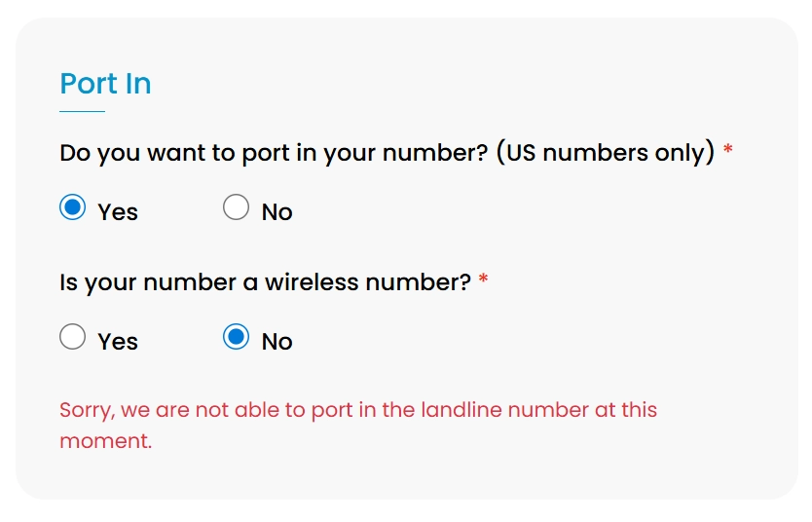Click the red landline error message
The image size is (812, 522).
click(x=358, y=410)
